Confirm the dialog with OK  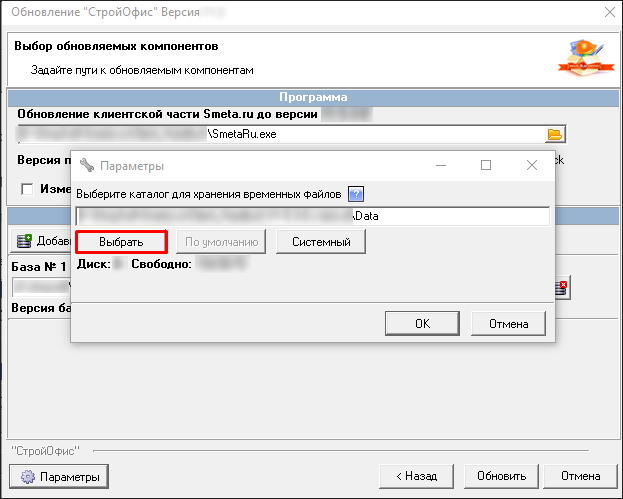422,323
